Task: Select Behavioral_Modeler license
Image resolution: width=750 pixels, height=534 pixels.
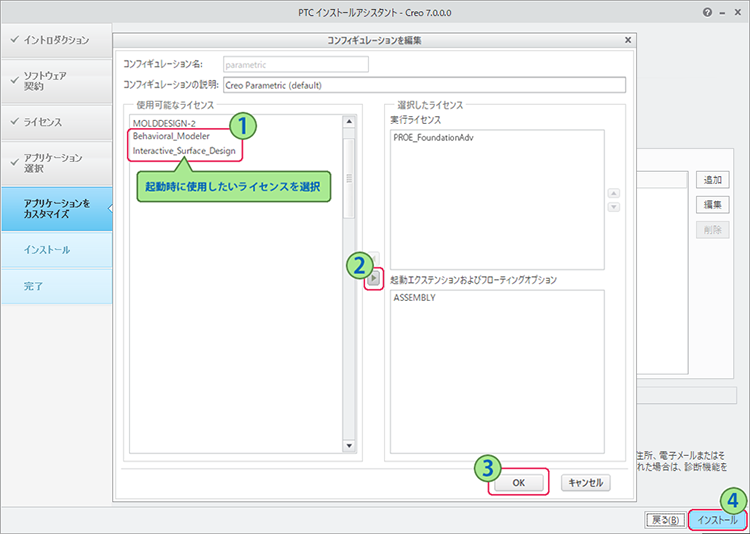Action: (171, 136)
